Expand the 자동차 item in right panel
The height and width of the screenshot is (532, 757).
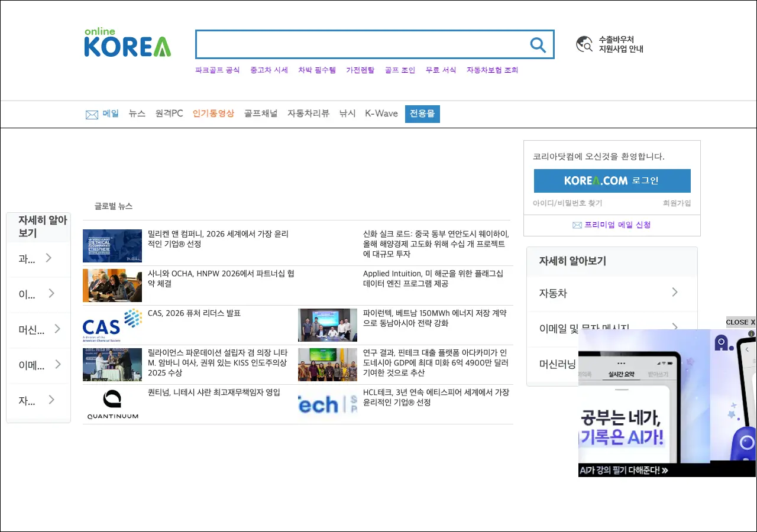[x=612, y=293]
